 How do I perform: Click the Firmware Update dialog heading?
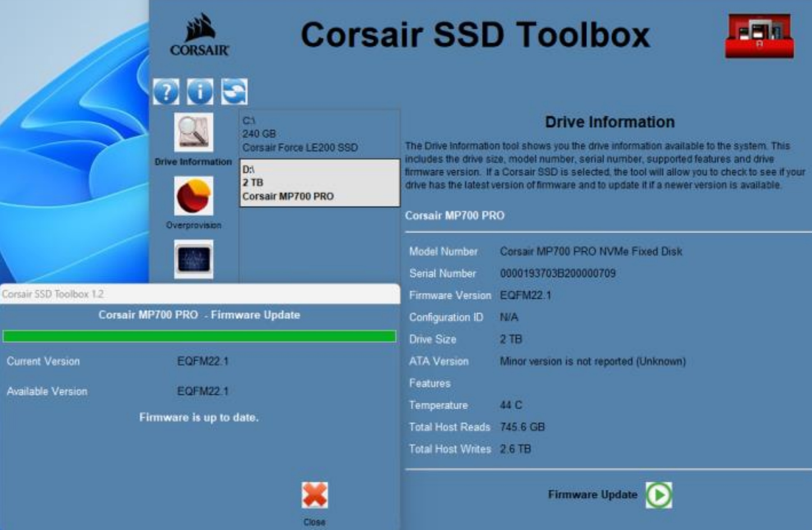click(x=199, y=315)
